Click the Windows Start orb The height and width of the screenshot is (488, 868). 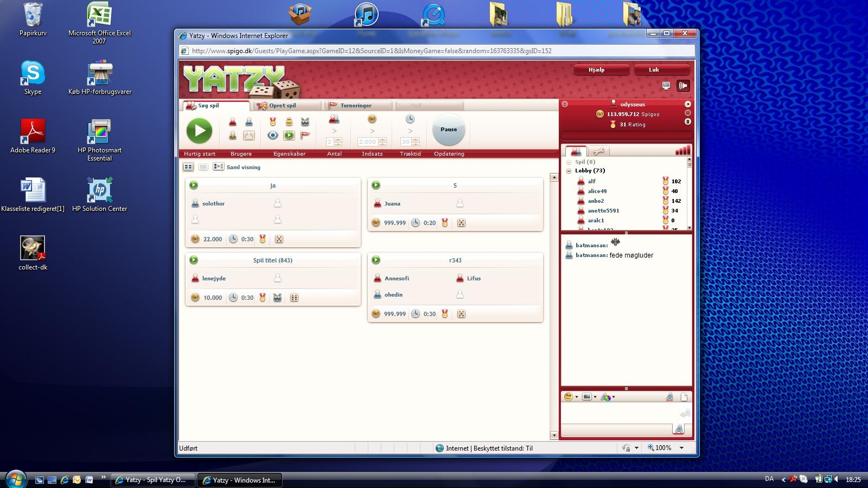(15, 479)
